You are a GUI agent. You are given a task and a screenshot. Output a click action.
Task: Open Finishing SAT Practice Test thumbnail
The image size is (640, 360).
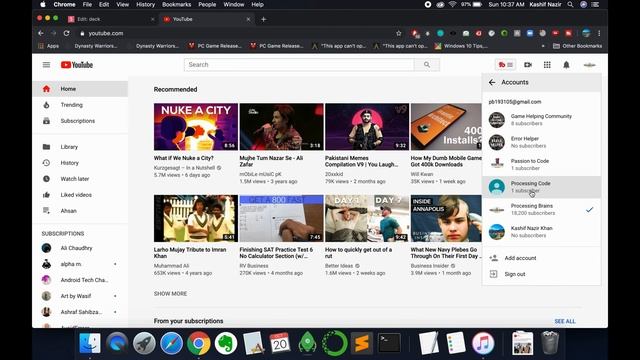pyautogui.click(x=282, y=218)
